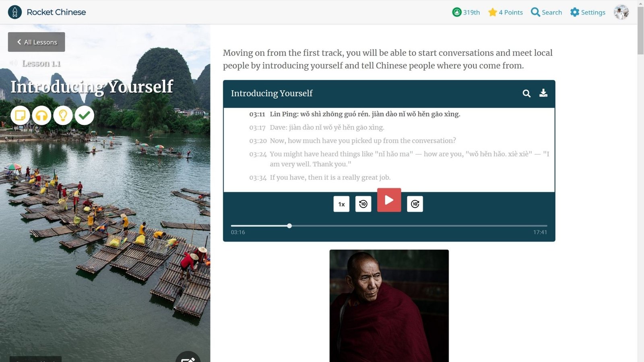Open Search in top navigation
This screenshot has width=644, height=362.
[x=546, y=12]
